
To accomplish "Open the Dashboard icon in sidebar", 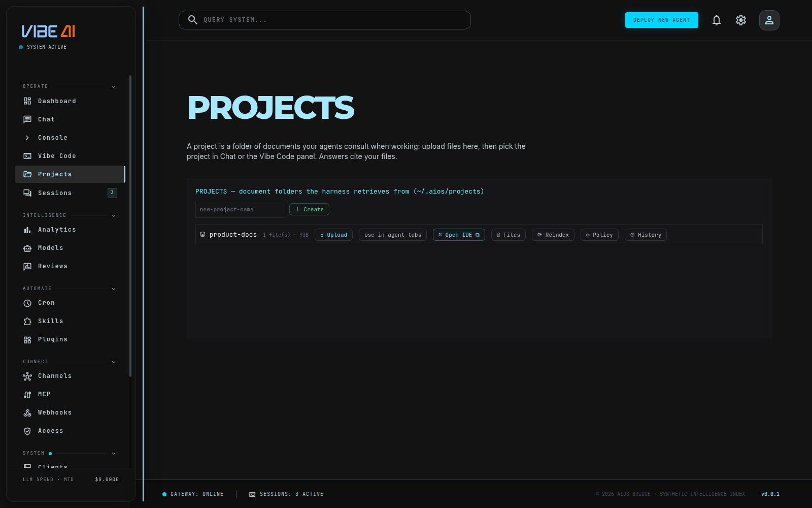I will [x=27, y=101].
